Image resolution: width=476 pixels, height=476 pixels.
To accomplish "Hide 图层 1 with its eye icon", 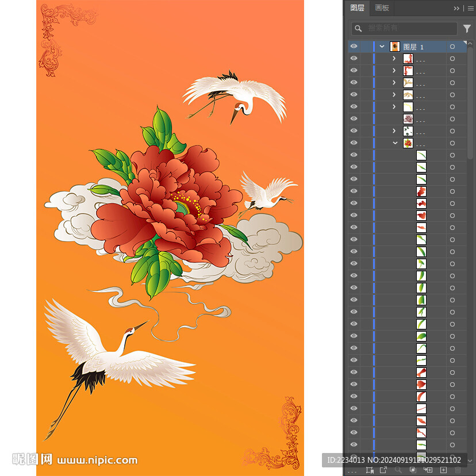I will (x=354, y=47).
